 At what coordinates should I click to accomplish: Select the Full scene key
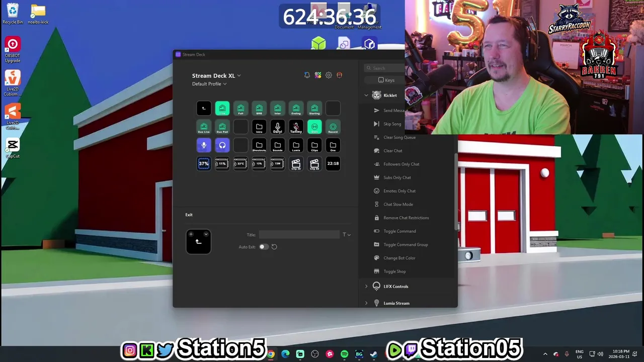pos(240,108)
